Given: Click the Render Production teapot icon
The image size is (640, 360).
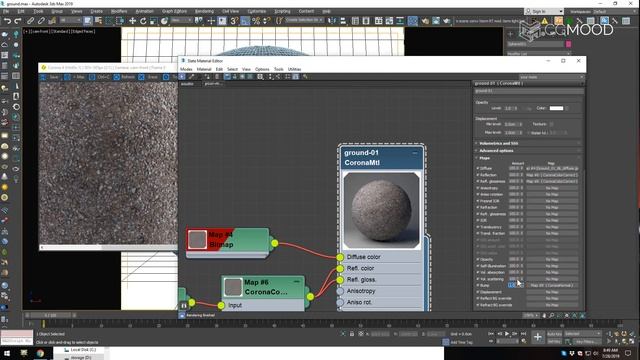Looking at the screenshot, I should (447, 21).
